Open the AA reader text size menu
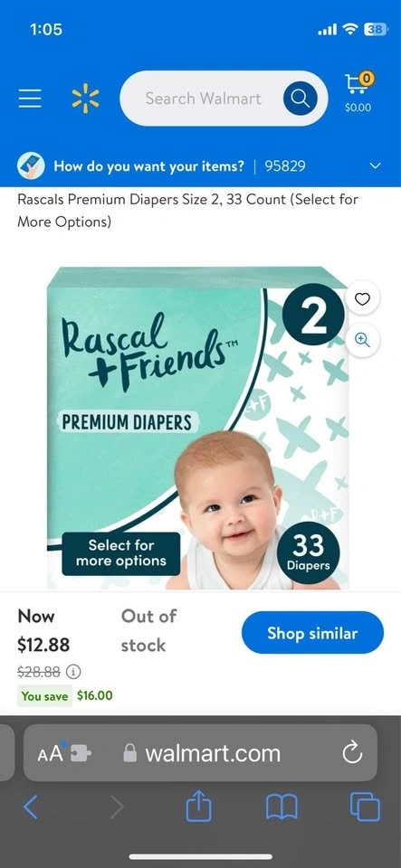This screenshot has width=401, height=868. point(51,753)
